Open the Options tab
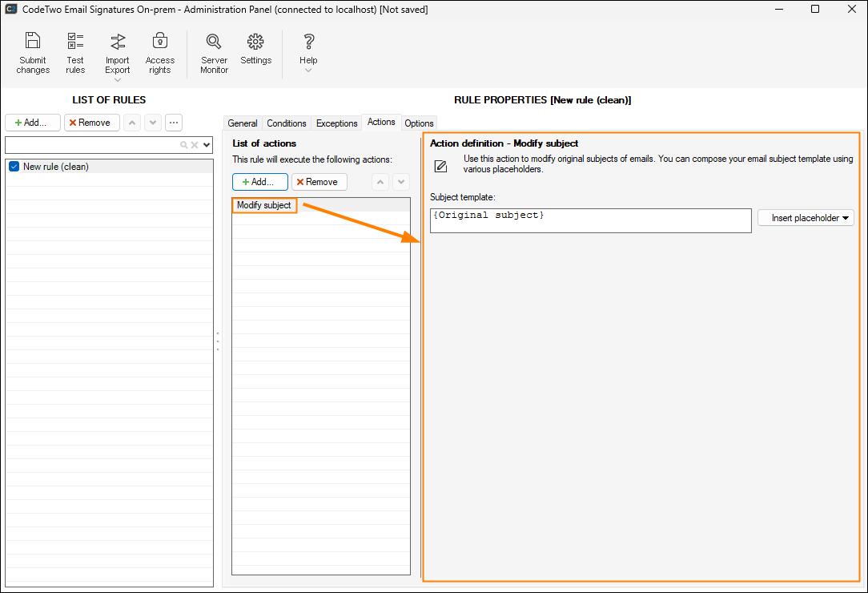The width and height of the screenshot is (868, 593). [x=419, y=123]
